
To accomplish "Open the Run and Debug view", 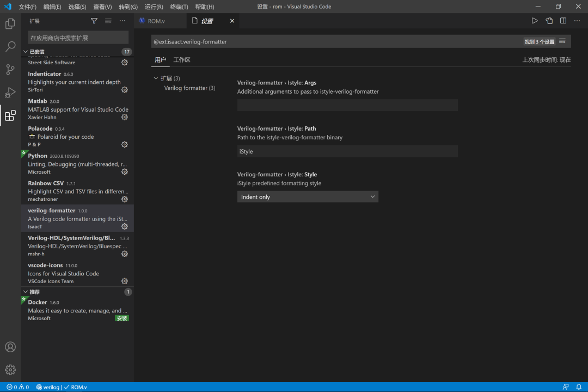I will [x=10, y=92].
